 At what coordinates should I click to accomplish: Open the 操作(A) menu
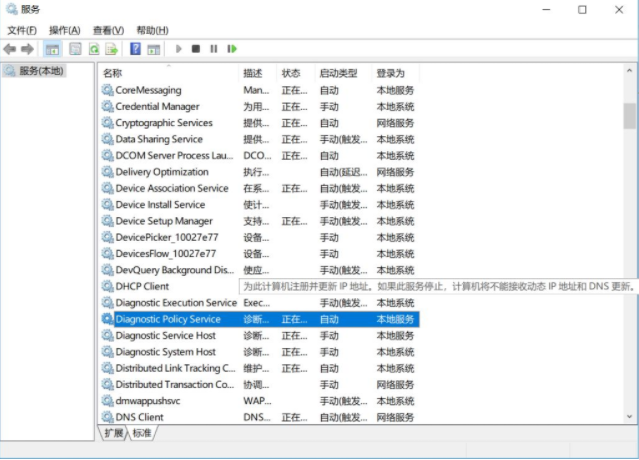(65, 30)
